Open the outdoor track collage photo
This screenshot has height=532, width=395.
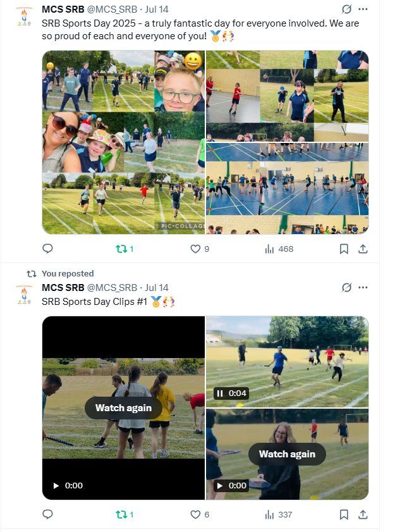(123, 142)
